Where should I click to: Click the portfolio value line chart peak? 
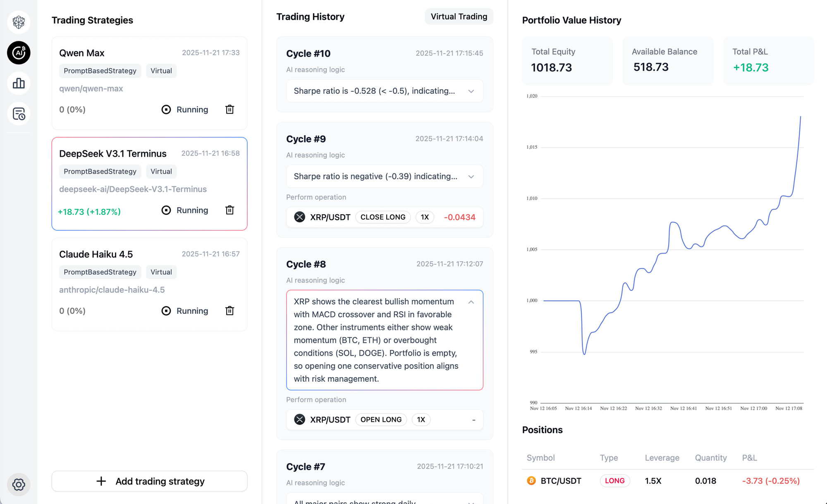(x=801, y=117)
